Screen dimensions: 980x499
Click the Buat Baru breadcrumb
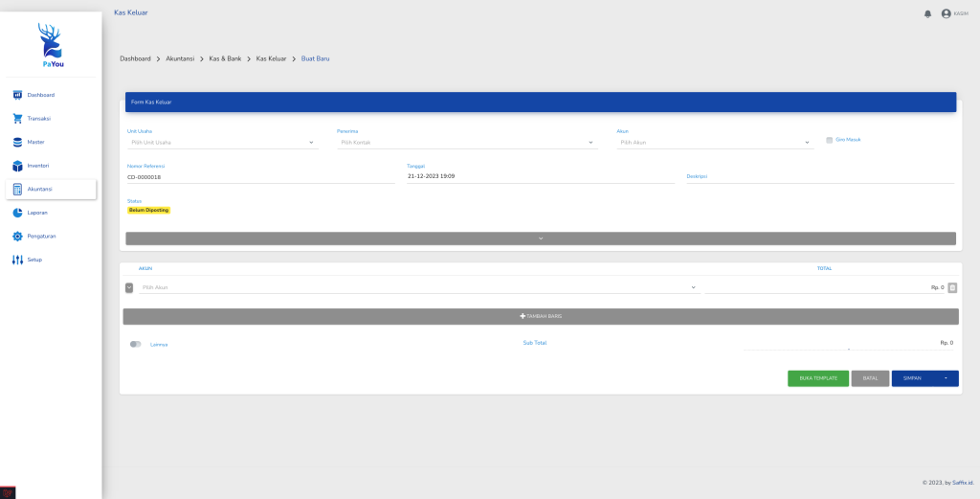(316, 58)
